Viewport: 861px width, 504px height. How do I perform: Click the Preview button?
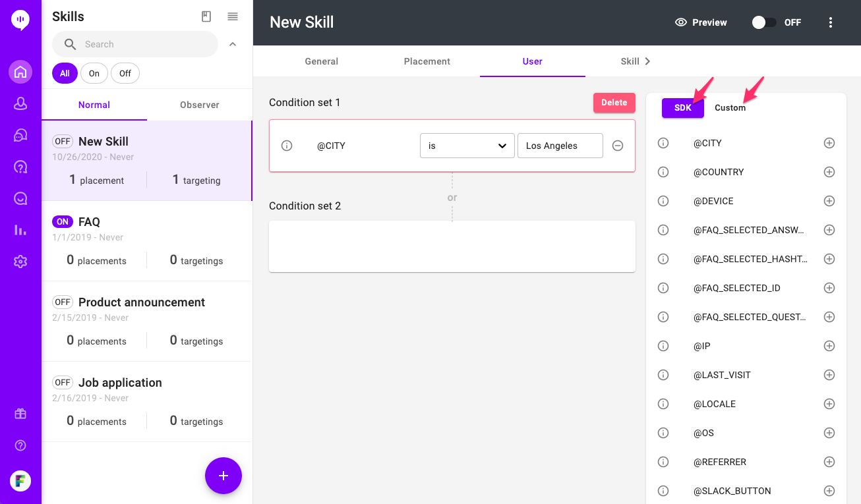point(701,22)
